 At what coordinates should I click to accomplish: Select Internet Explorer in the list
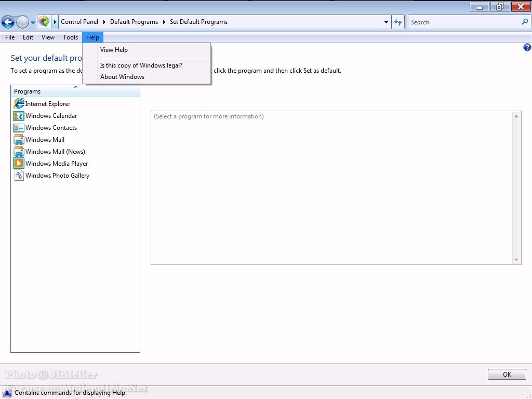tap(47, 104)
